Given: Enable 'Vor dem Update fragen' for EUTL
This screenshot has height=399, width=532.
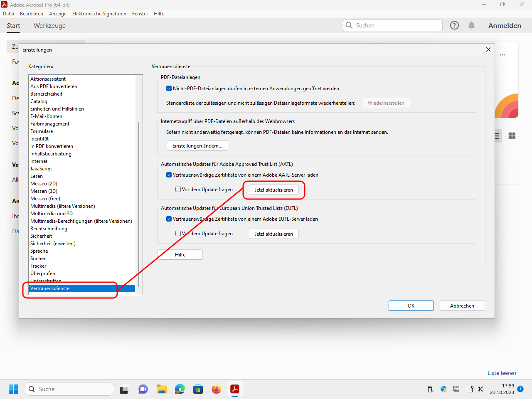Looking at the screenshot, I should (x=178, y=234).
